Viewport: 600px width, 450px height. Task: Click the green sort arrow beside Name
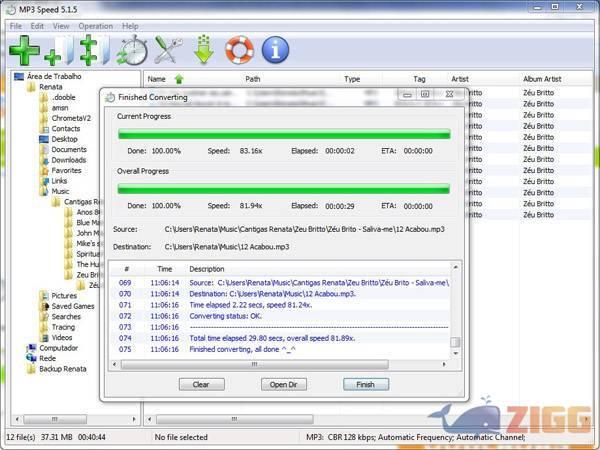pos(179,79)
